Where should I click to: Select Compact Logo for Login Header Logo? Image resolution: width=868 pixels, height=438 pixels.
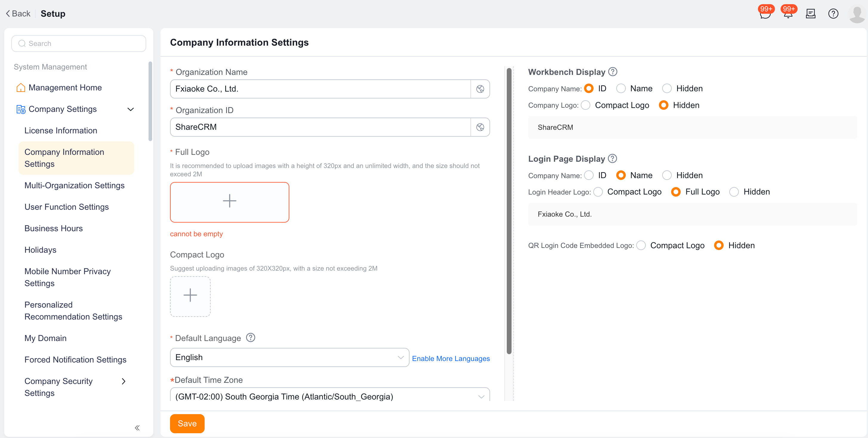[x=598, y=192]
